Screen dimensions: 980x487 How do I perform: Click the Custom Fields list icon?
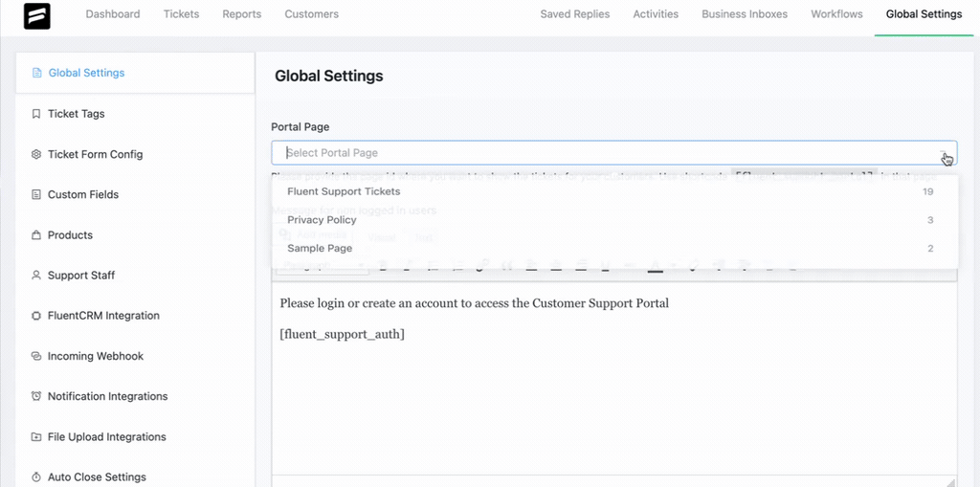point(36,194)
